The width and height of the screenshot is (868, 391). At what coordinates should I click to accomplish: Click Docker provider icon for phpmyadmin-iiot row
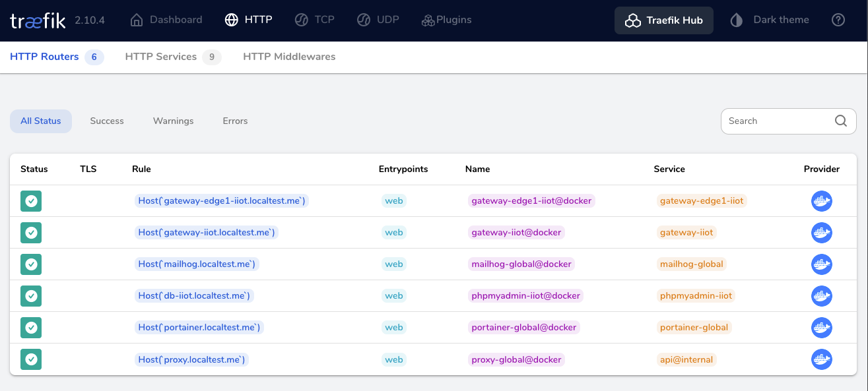coord(822,296)
